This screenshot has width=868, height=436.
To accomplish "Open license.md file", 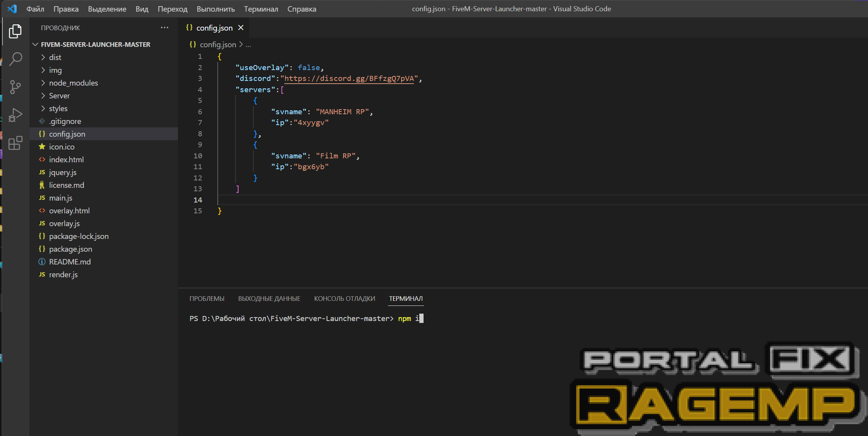I will [x=104, y=185].
